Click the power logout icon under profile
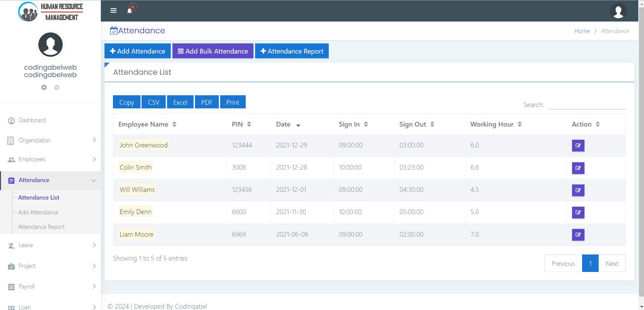644x310 pixels. (x=57, y=88)
